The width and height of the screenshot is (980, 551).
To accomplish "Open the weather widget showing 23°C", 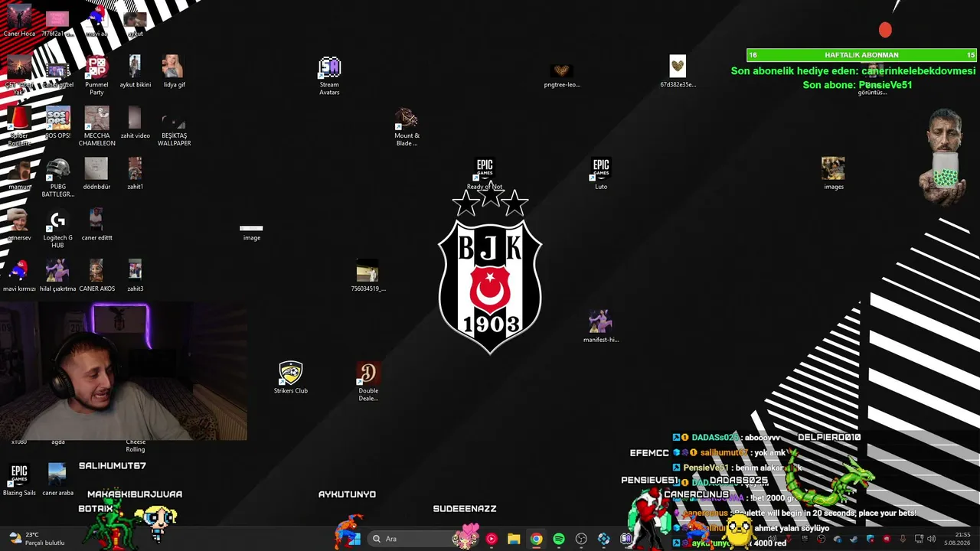I will click(36, 539).
